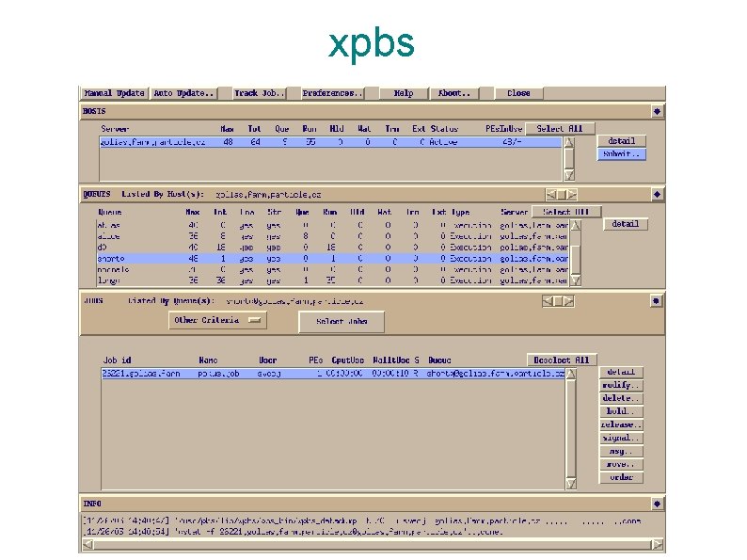This screenshot has width=747, height=560.
Task: Open Preferences.. from the top bar
Action: (332, 93)
